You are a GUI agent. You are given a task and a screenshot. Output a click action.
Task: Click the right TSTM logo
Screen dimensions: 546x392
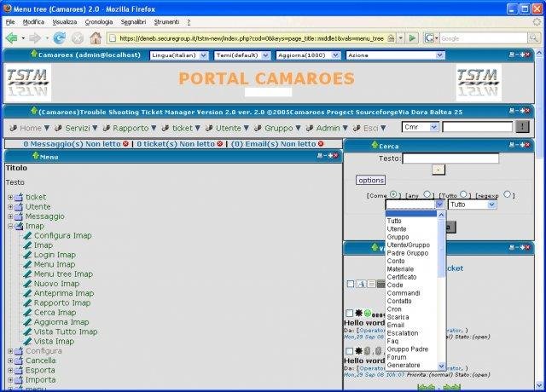point(479,83)
